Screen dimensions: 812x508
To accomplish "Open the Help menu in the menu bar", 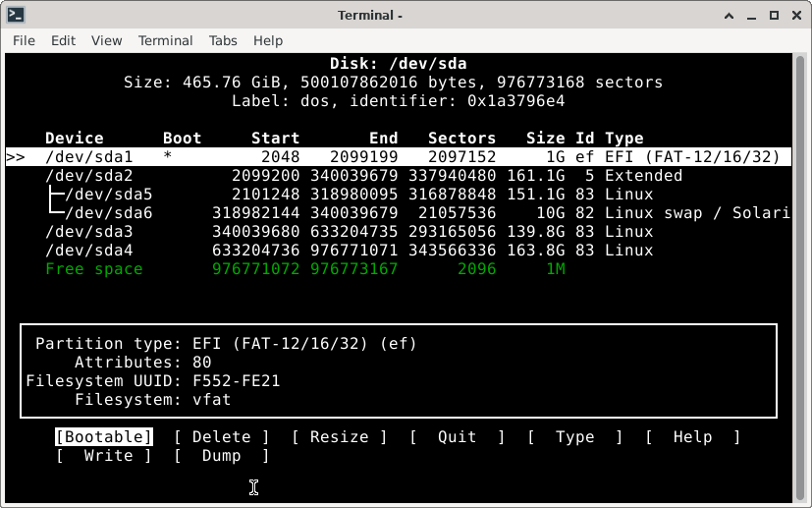I will 268,40.
